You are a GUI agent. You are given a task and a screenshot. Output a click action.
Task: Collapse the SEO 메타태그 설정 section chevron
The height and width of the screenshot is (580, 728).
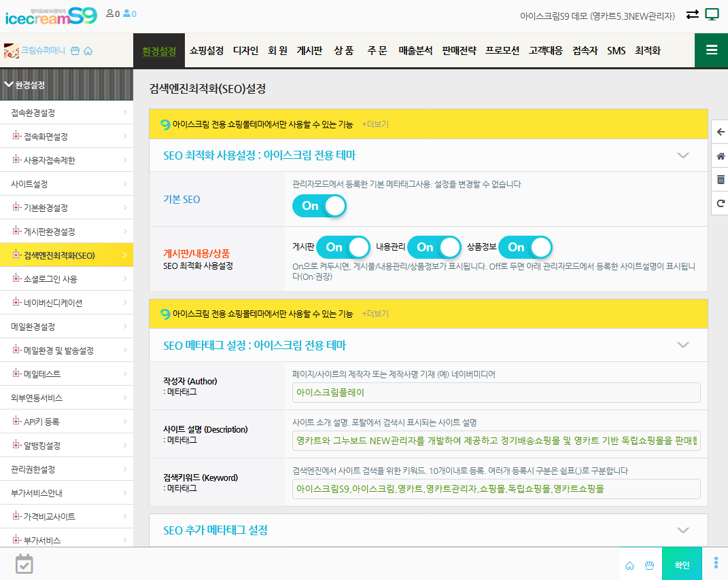point(683,345)
